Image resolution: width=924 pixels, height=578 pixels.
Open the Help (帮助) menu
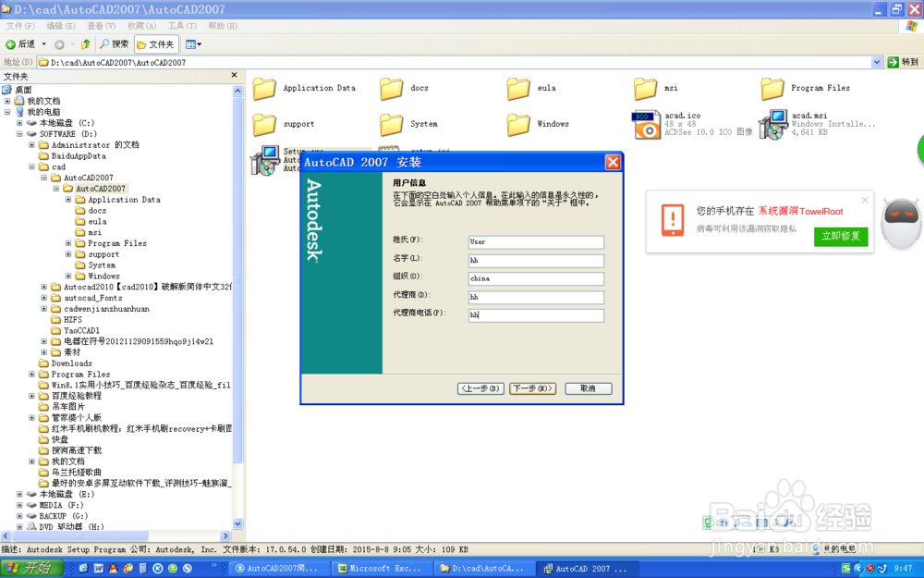pyautogui.click(x=222, y=26)
